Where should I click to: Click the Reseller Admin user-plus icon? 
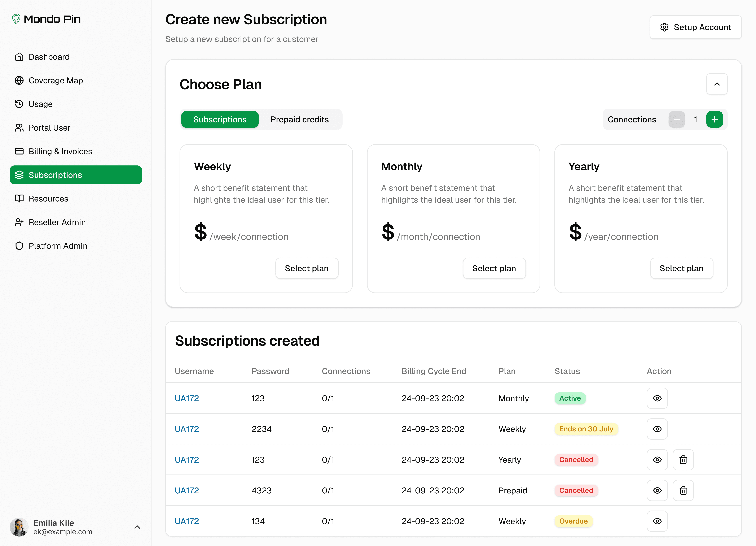click(x=19, y=222)
